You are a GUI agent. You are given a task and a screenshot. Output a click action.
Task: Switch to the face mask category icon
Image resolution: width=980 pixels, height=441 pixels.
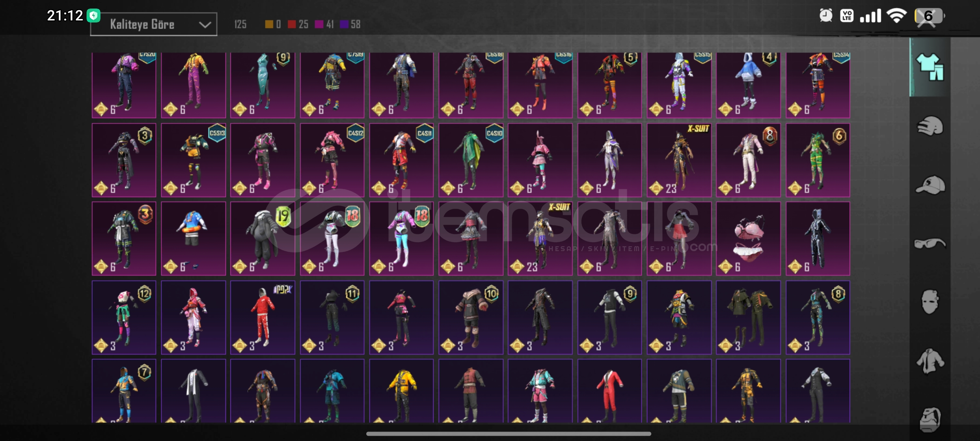930,302
